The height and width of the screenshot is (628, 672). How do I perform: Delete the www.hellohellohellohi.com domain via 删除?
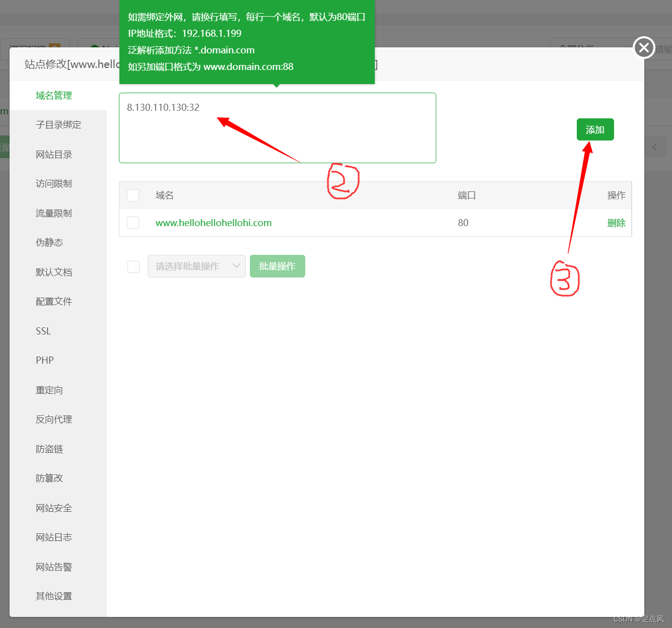[617, 223]
